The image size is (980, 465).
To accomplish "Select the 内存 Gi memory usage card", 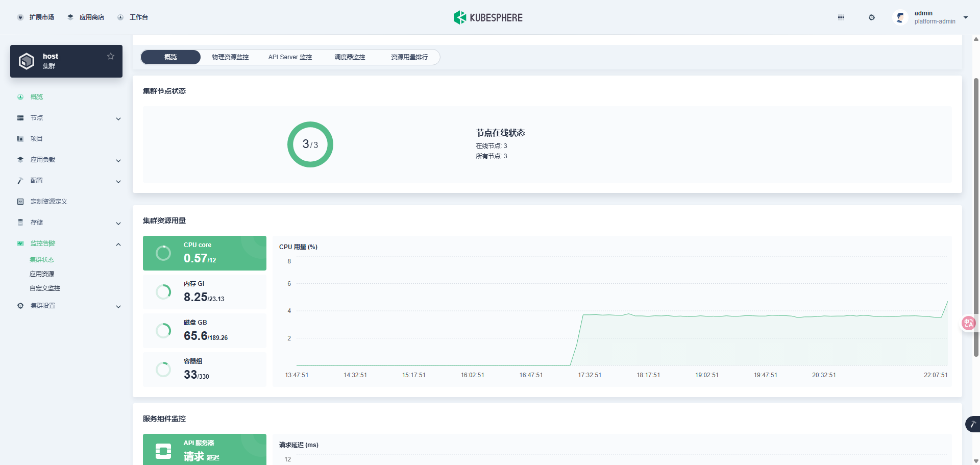I will coord(205,292).
